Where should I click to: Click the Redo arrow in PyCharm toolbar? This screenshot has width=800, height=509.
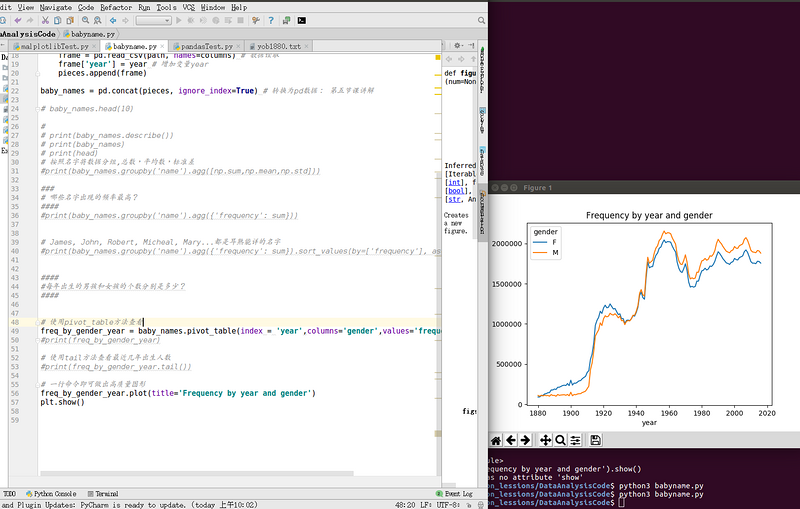pyautogui.click(x=30, y=20)
